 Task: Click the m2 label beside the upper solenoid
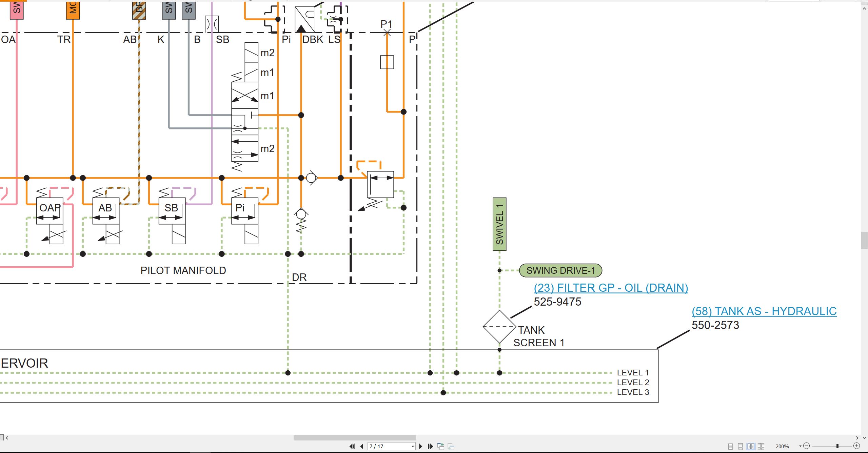tap(267, 53)
